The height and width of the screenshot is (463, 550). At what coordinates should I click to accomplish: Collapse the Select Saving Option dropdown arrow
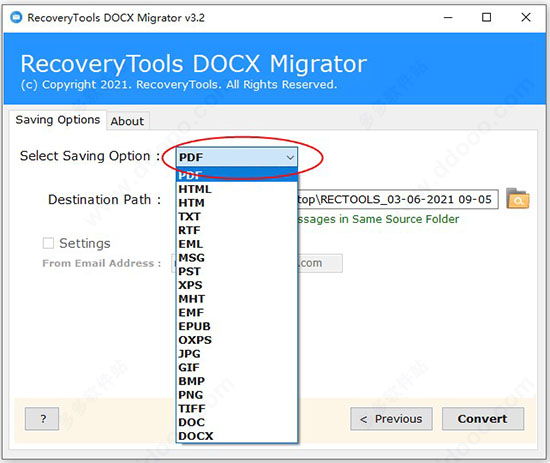[290, 157]
